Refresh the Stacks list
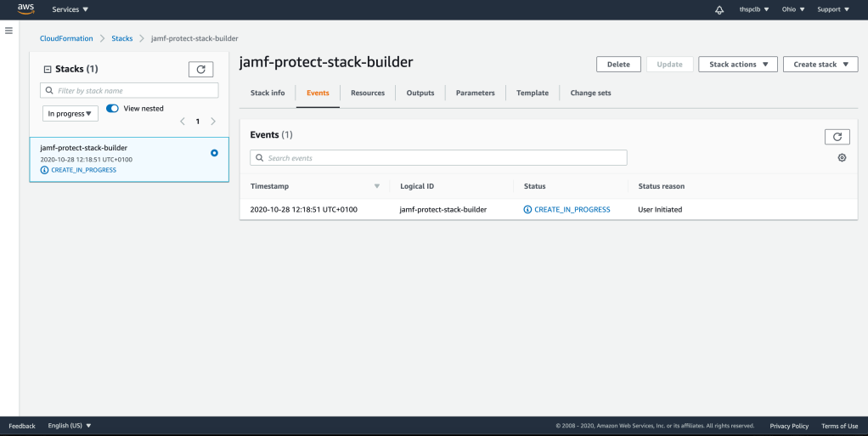The width and height of the screenshot is (868, 436). (200, 70)
